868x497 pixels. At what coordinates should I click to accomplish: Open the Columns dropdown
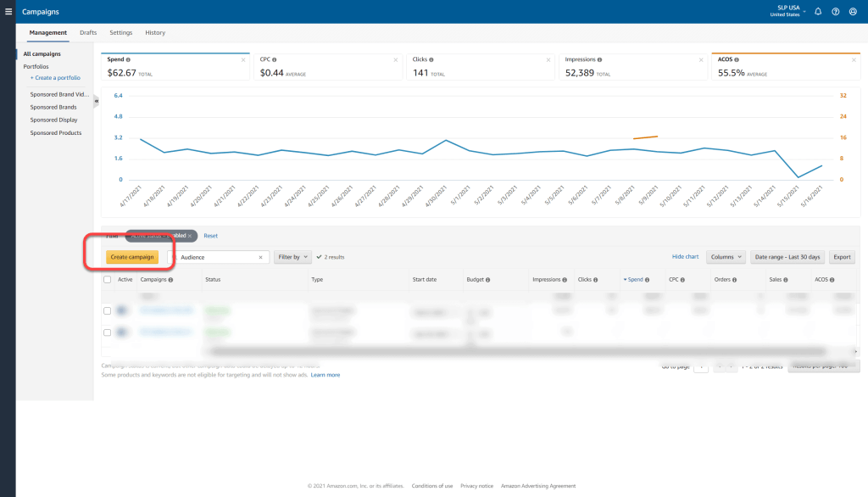point(726,257)
